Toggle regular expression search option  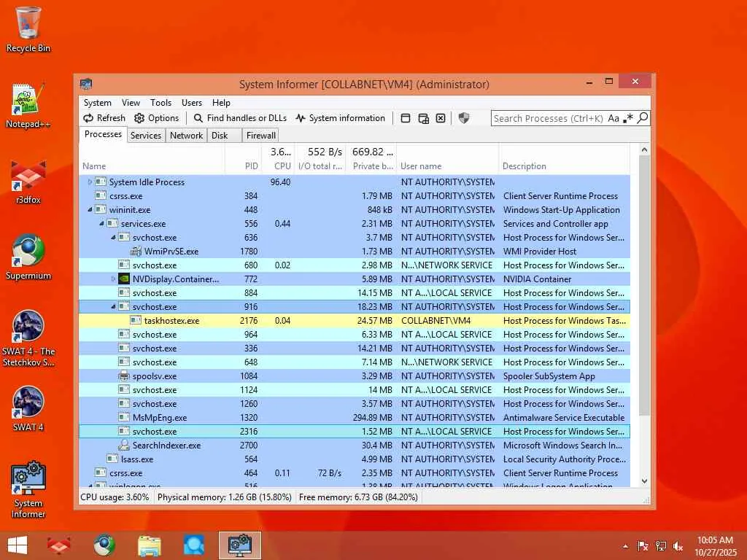tap(628, 118)
